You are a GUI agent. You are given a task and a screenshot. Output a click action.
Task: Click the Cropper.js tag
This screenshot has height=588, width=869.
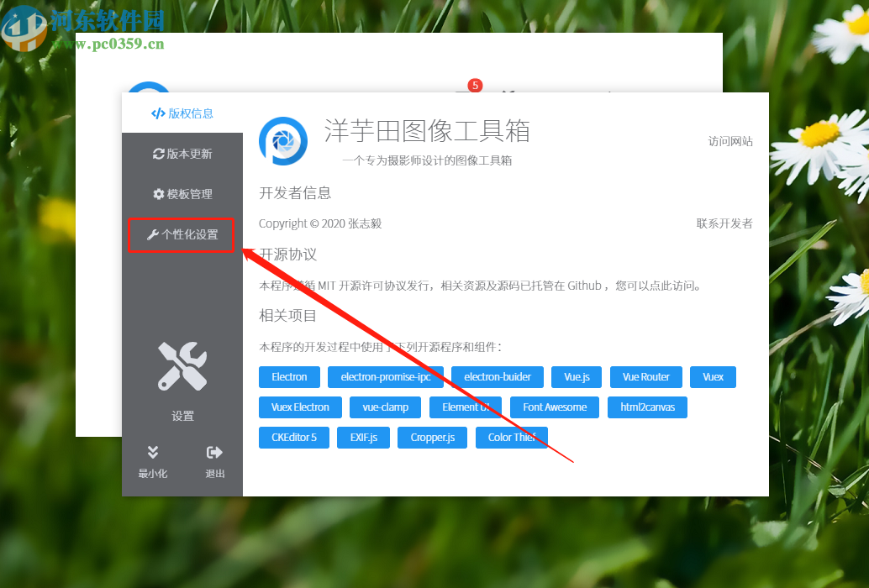click(431, 437)
